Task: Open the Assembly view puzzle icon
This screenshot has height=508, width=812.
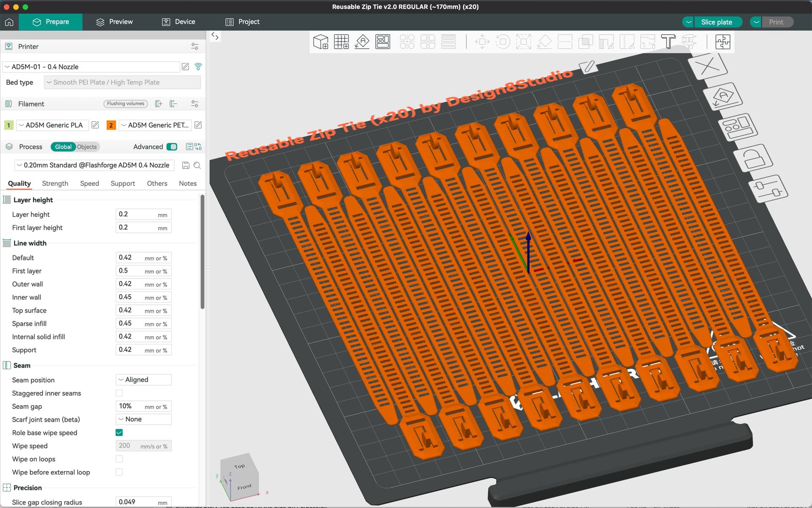Action: click(723, 41)
